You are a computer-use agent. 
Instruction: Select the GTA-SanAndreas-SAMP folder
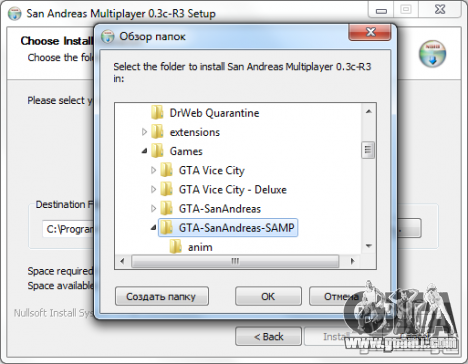pyautogui.click(x=236, y=228)
